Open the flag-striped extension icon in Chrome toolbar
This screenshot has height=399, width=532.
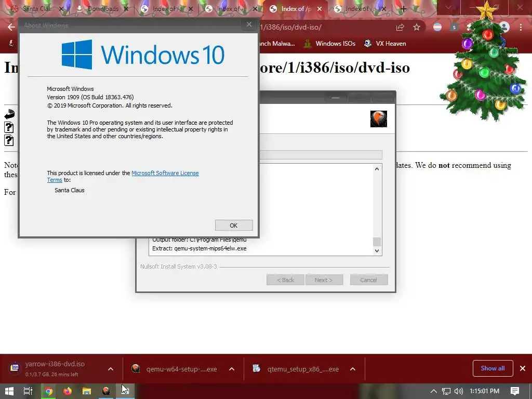pos(437,27)
